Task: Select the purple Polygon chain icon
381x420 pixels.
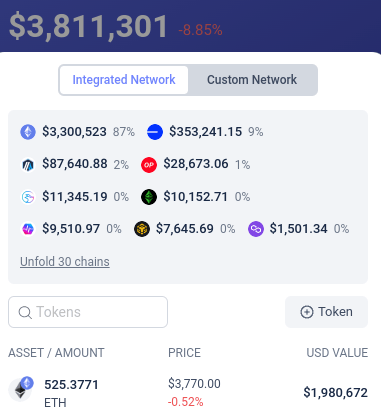Action: tap(256, 229)
